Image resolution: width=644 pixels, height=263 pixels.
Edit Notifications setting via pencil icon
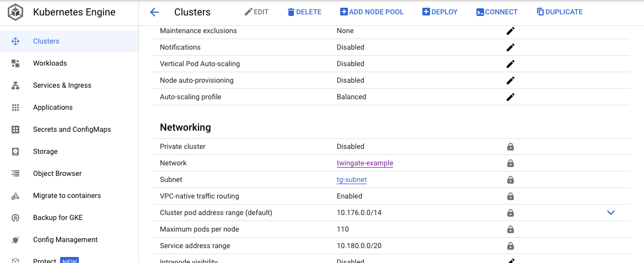coord(511,47)
